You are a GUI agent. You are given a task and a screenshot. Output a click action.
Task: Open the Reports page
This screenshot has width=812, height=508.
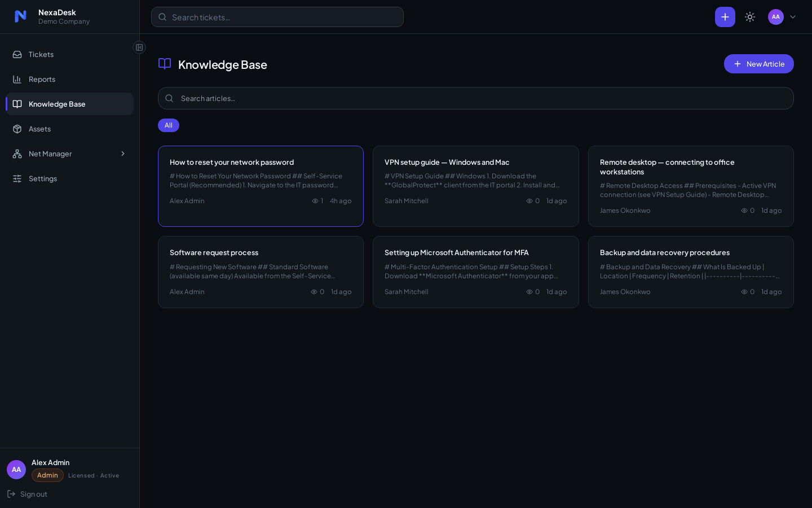70,79
